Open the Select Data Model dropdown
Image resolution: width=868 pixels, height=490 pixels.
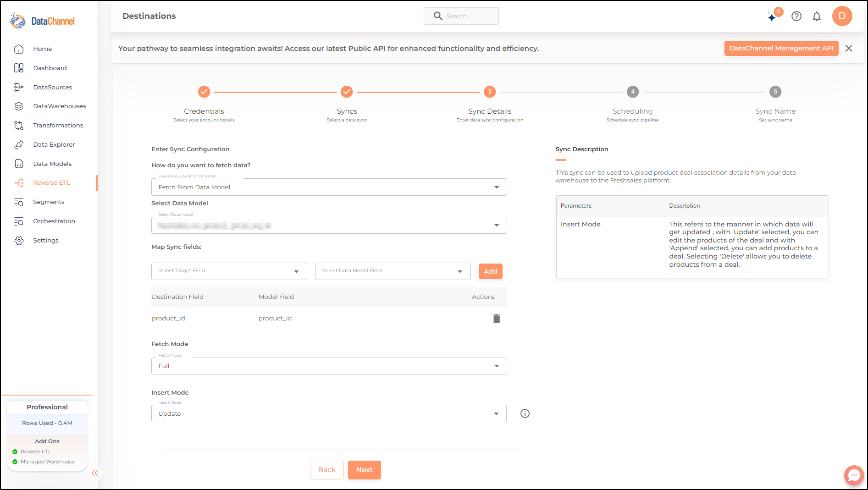point(329,225)
